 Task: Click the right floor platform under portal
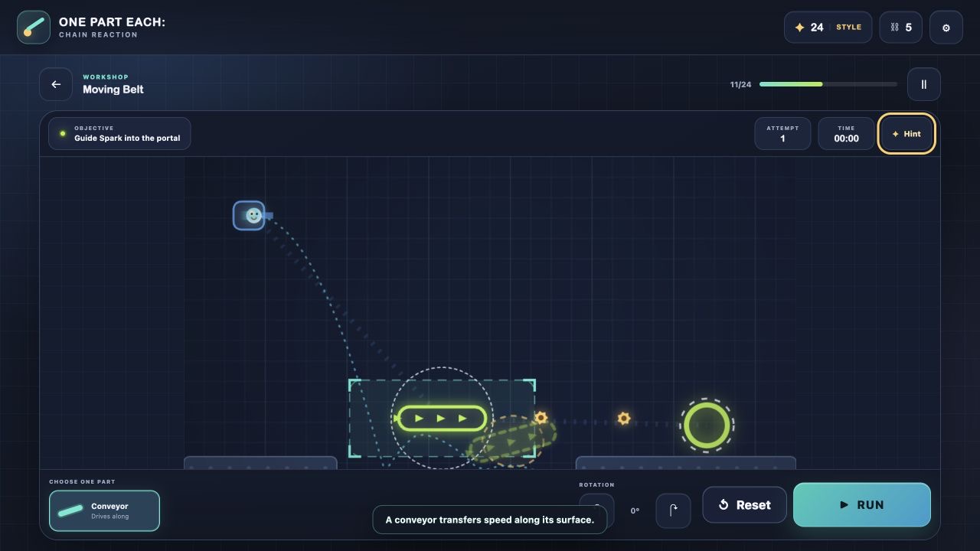[x=685, y=463]
